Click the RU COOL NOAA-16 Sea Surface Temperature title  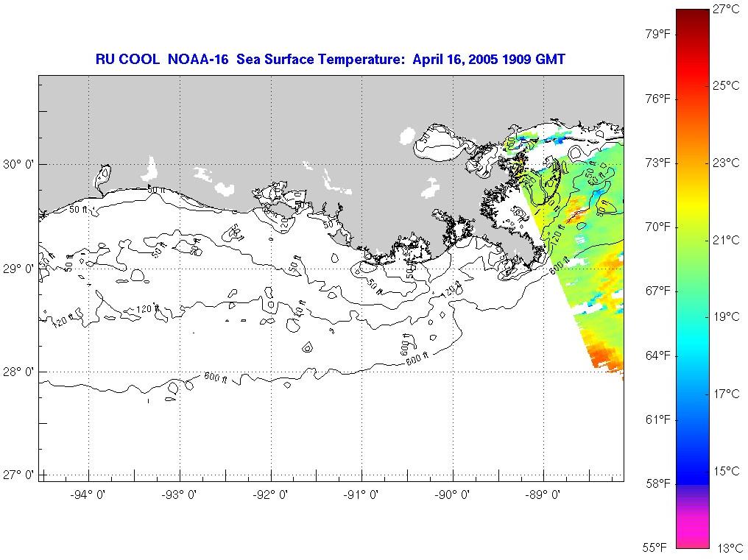point(330,60)
